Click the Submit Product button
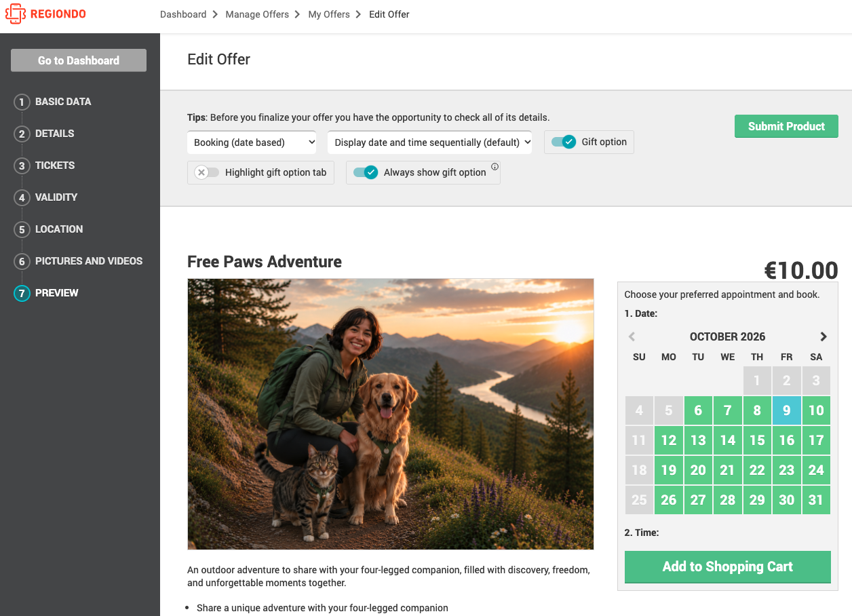852x616 pixels. (x=786, y=126)
